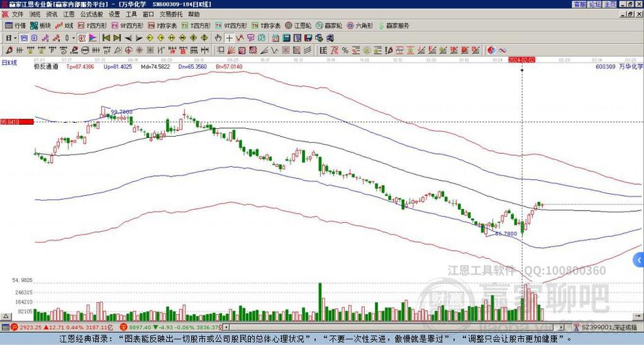This screenshot has height=345, width=644.
Task: Click the 论坛 forum button
Action: coord(594,4)
